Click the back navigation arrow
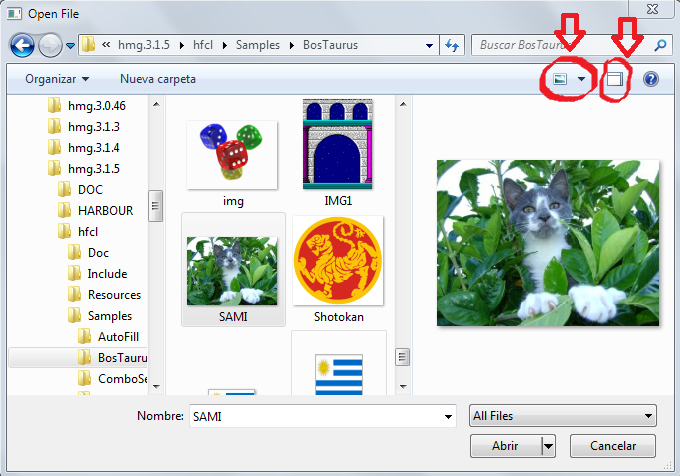This screenshot has width=680, height=476. 23,45
